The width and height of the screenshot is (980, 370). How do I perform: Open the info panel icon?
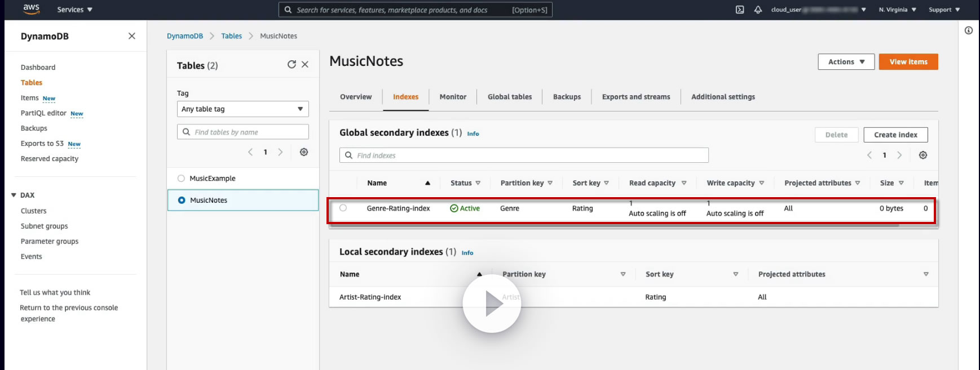[x=969, y=30]
